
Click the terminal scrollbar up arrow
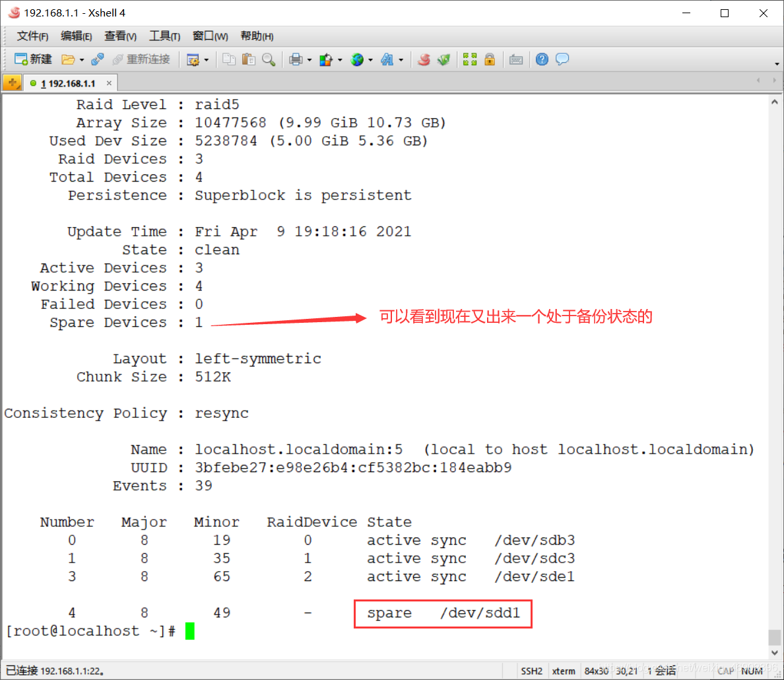[x=775, y=102]
